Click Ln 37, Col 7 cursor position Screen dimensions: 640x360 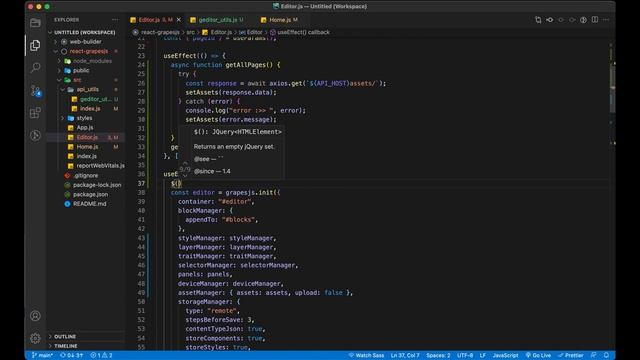(x=405, y=355)
